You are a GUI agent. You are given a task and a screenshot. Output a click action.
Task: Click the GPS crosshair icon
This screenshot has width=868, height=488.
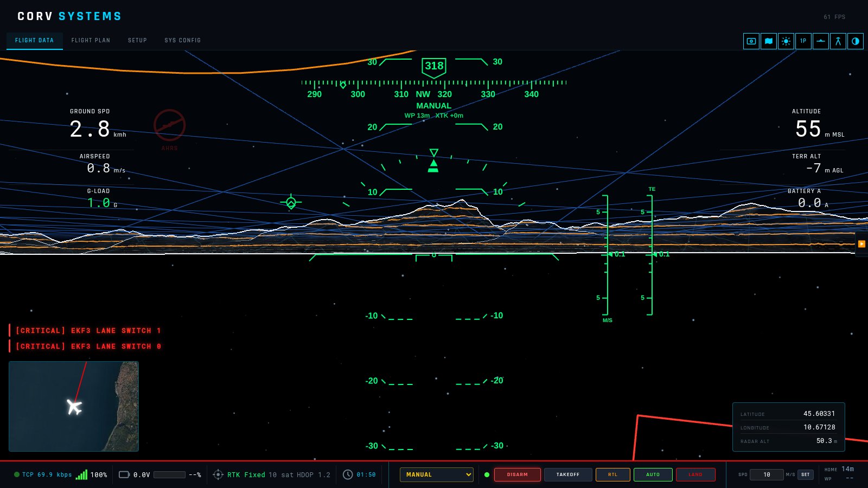pos(218,474)
